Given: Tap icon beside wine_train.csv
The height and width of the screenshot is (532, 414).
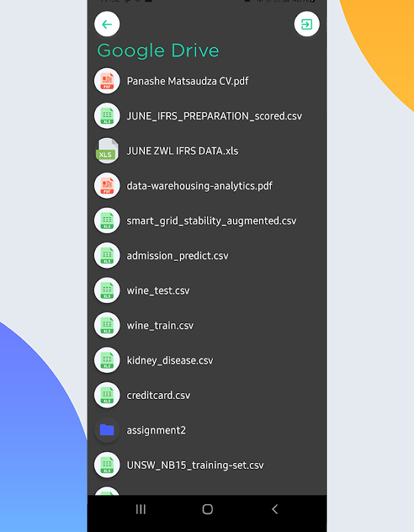Looking at the screenshot, I should point(107,325).
